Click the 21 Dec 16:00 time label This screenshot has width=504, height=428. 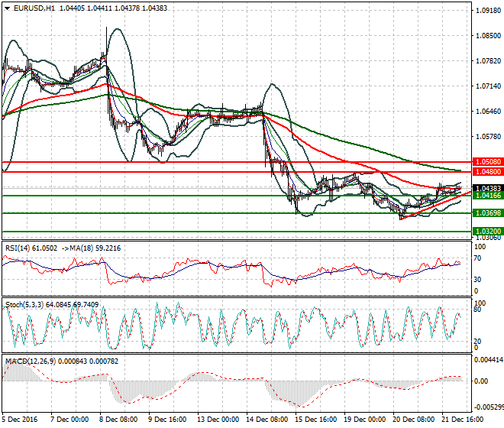click(463, 419)
